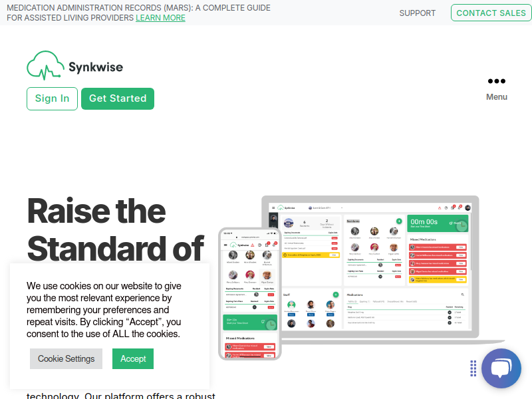Click the phone app mockup image
This screenshot has height=399, width=532.
pos(250,293)
